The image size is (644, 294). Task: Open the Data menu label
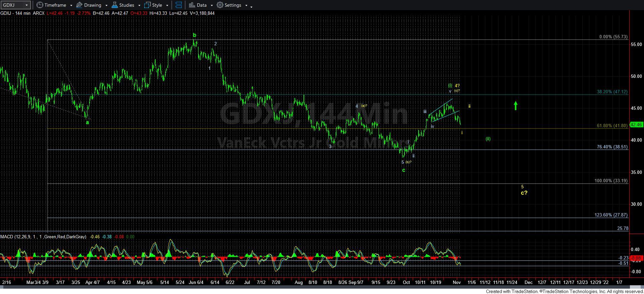click(202, 5)
